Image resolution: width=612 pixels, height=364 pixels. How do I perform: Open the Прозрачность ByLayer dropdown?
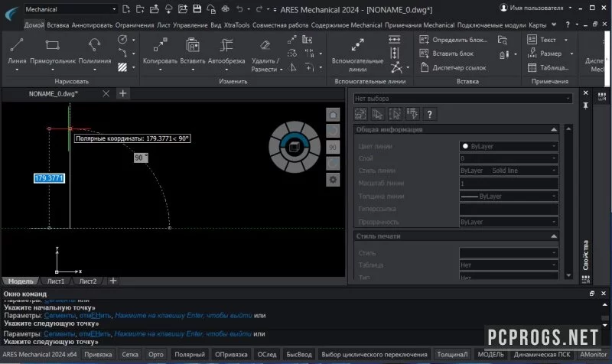click(x=509, y=222)
